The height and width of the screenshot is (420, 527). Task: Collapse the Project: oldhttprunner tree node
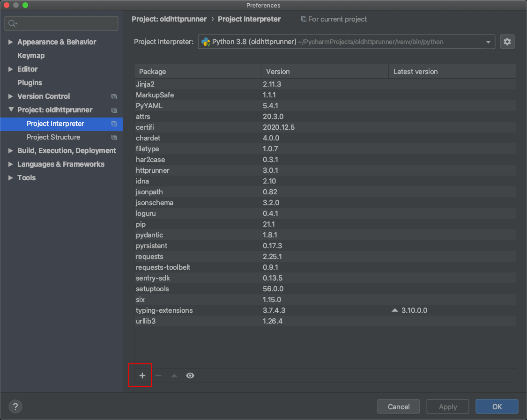coord(11,110)
